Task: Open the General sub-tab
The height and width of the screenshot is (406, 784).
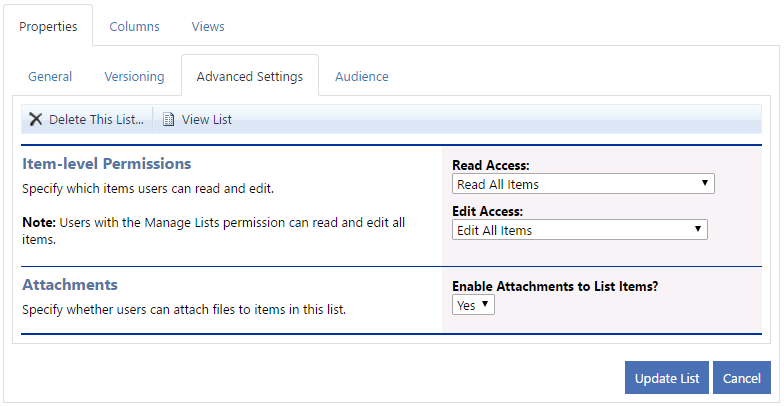Action: click(50, 76)
